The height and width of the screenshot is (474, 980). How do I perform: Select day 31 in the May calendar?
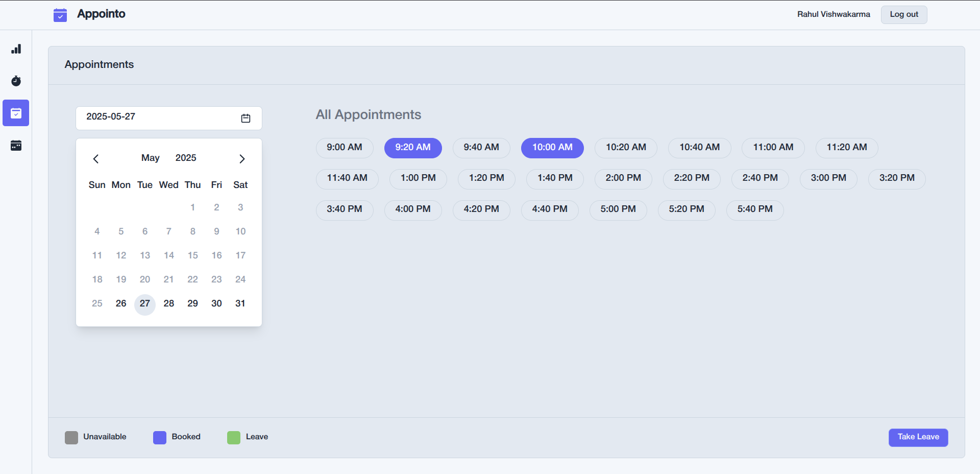coord(240,303)
